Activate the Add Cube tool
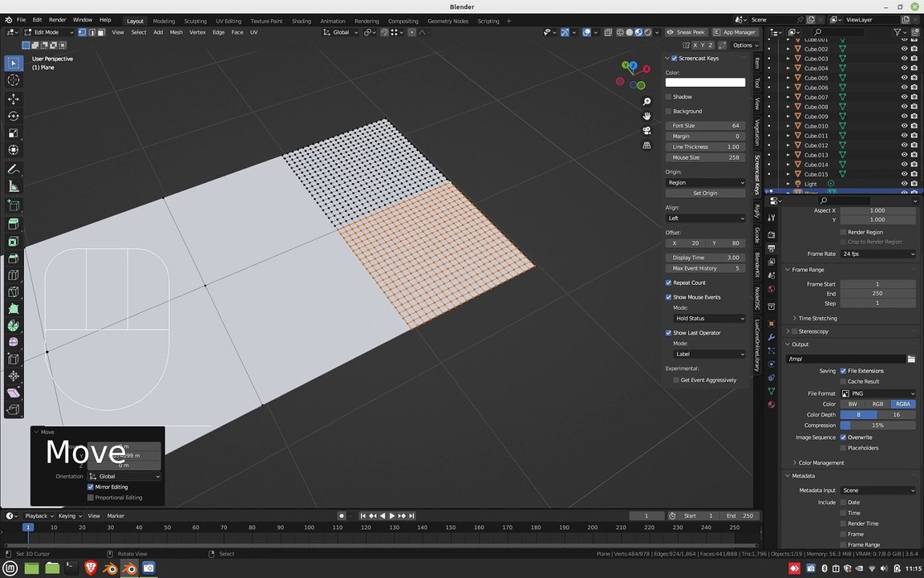 point(14,206)
